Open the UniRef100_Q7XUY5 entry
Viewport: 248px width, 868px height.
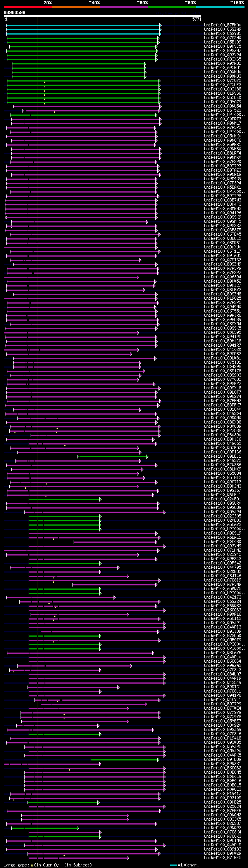pos(222,80)
